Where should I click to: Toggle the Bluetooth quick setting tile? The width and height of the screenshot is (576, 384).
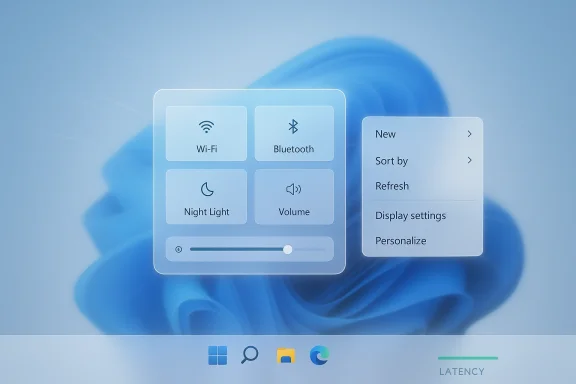pos(294,133)
